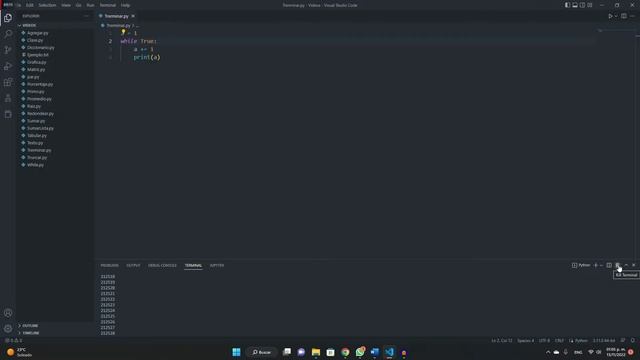Maximize the panel with chevron up
The width and height of the screenshot is (640, 360).
point(626,265)
